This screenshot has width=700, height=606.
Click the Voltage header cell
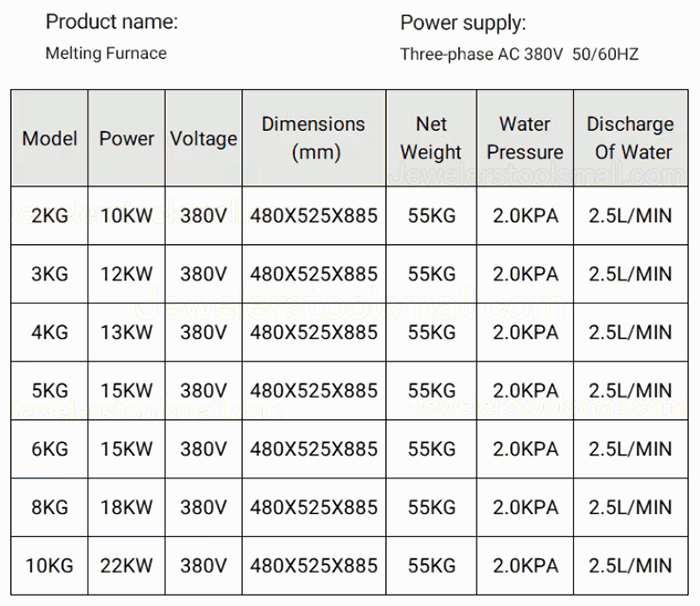point(204,138)
